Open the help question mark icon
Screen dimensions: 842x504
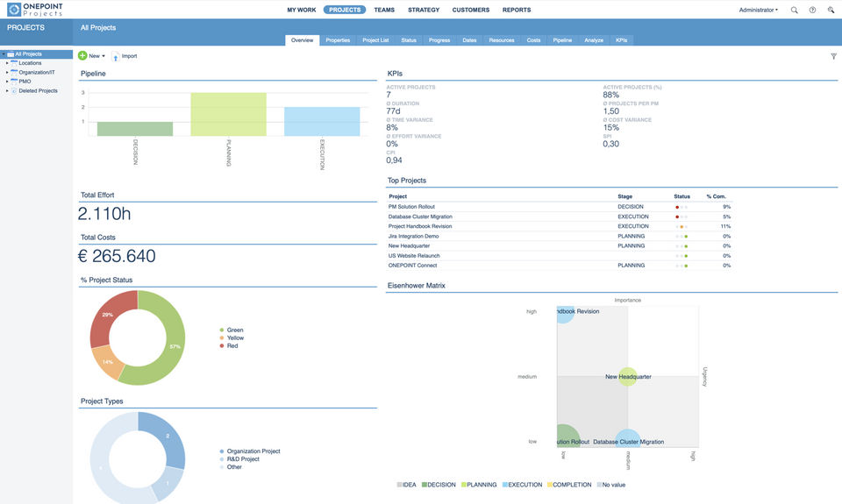click(x=812, y=10)
